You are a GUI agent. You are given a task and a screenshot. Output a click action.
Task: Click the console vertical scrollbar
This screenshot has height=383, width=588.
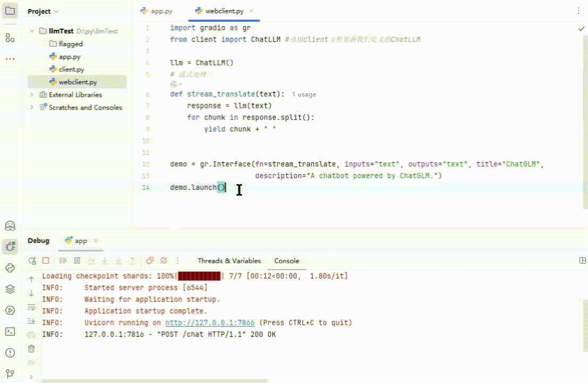click(x=585, y=325)
